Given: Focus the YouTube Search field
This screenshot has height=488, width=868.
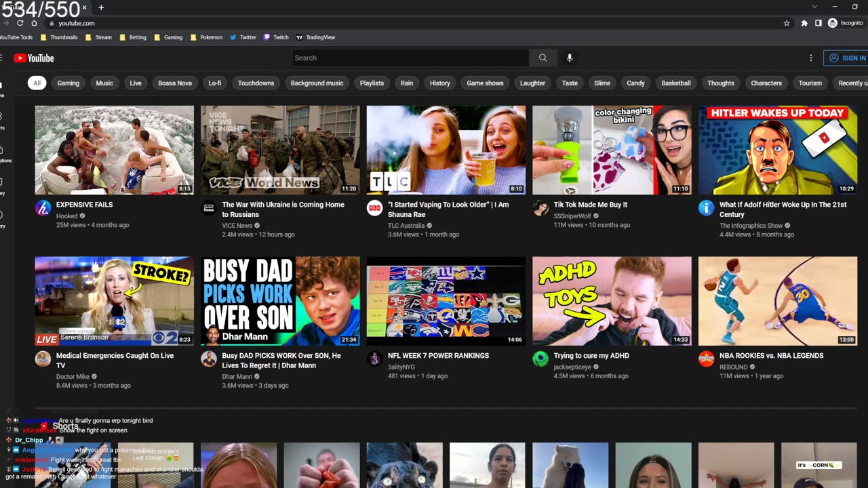Looking at the screenshot, I should pos(410,58).
